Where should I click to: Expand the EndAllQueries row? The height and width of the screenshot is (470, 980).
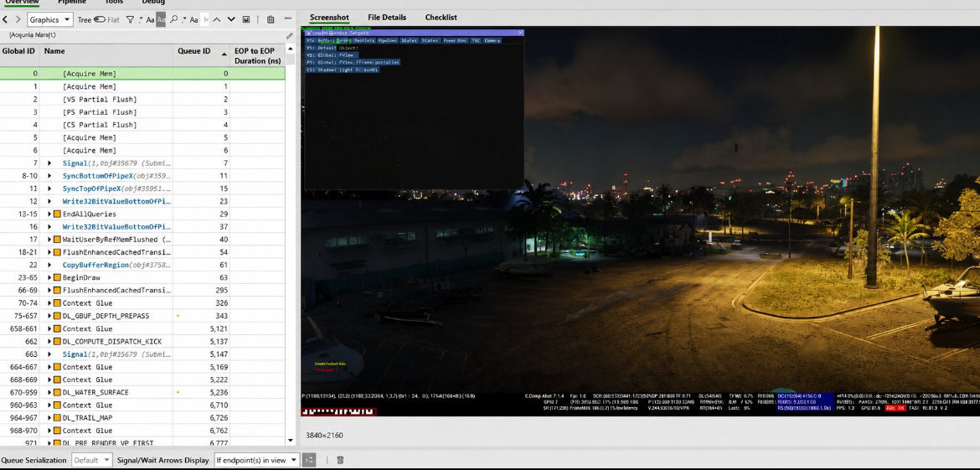(x=49, y=214)
